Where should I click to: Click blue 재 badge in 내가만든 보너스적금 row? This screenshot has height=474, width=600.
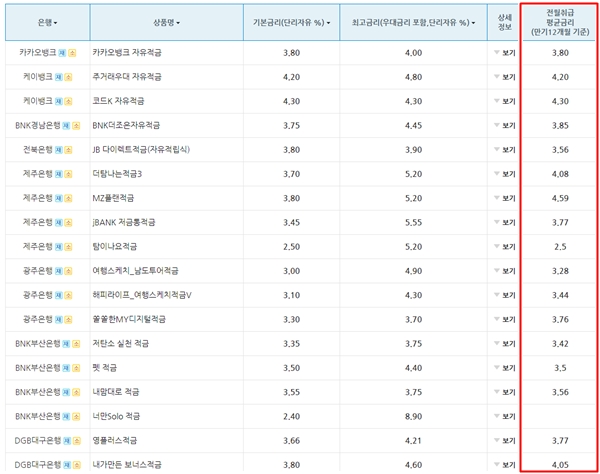[67, 465]
